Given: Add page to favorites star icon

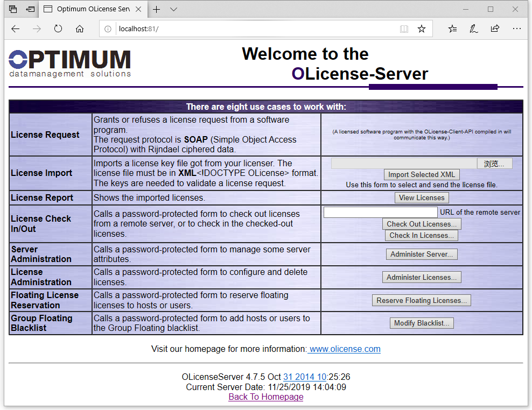Looking at the screenshot, I should (x=422, y=29).
